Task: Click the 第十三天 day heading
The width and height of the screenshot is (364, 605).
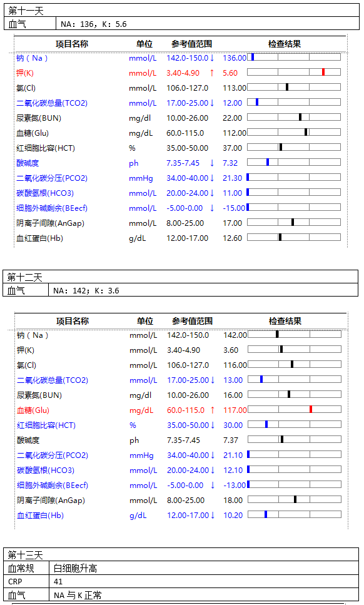Action: pyautogui.click(x=25, y=555)
